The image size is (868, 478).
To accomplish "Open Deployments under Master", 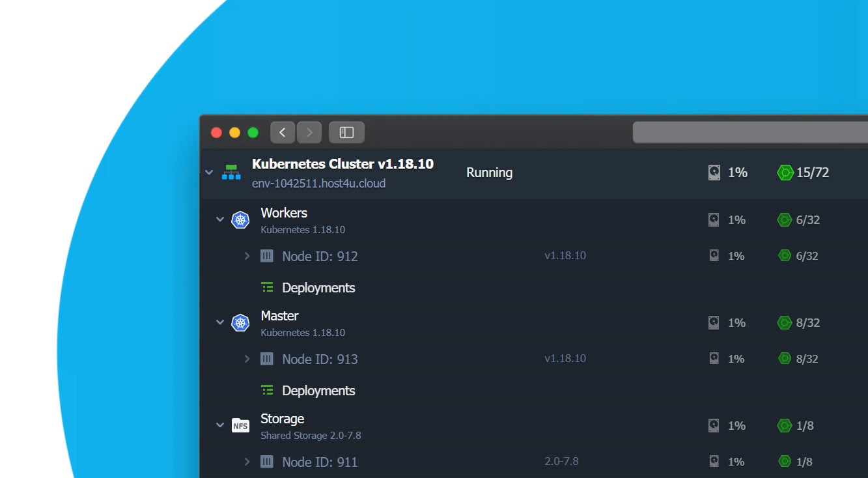I will point(318,391).
